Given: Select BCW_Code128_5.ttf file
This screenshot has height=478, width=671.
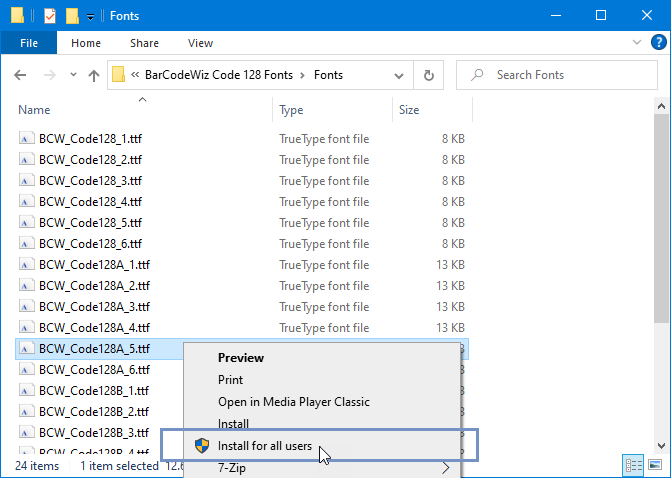Looking at the screenshot, I should (90, 223).
